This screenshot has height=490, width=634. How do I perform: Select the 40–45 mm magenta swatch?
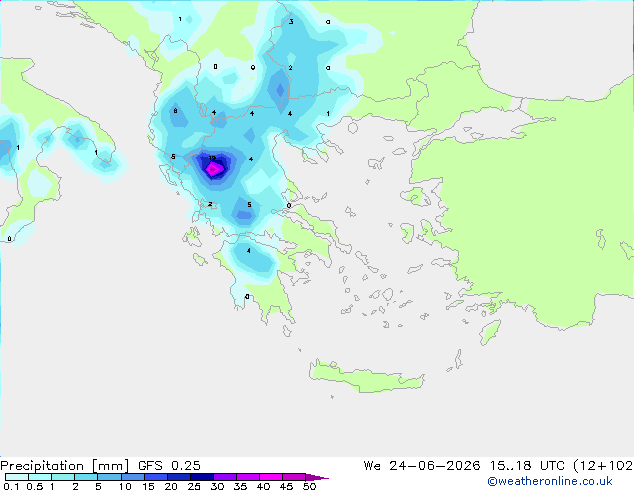271,477
